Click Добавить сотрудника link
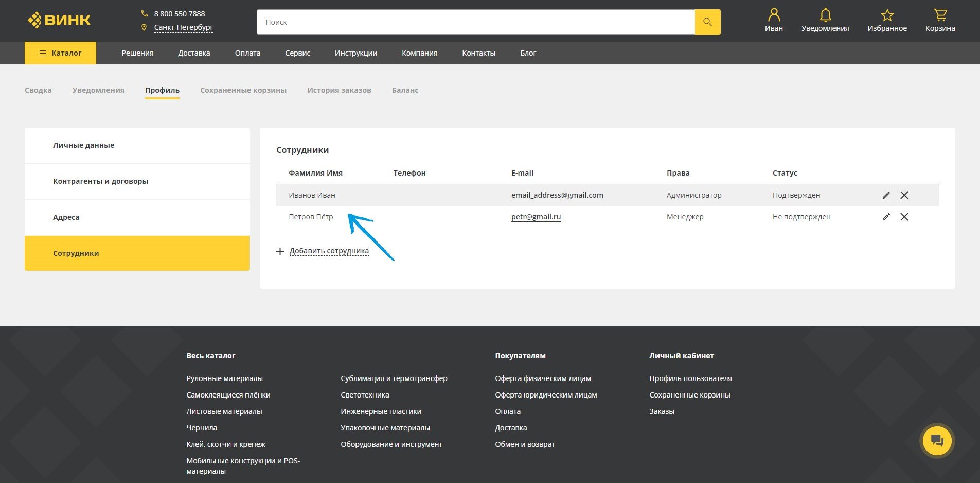 point(329,251)
